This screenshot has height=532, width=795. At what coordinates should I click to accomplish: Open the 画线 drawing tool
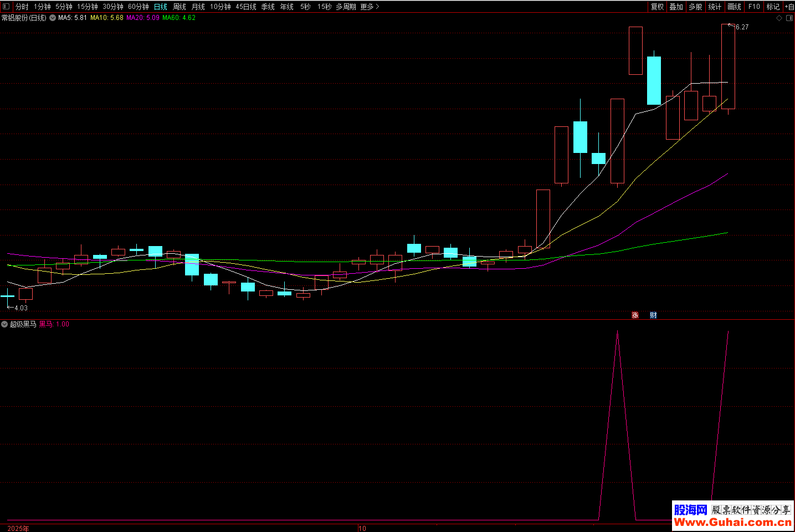734,7
